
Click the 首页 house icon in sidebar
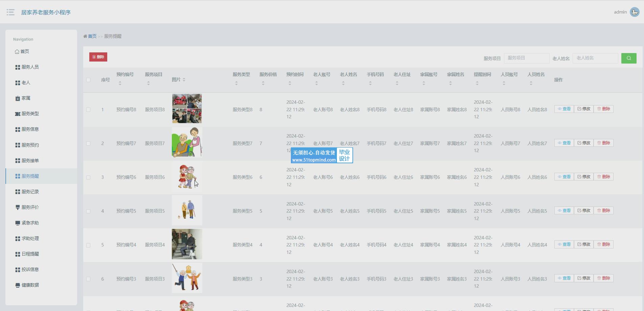tap(17, 52)
